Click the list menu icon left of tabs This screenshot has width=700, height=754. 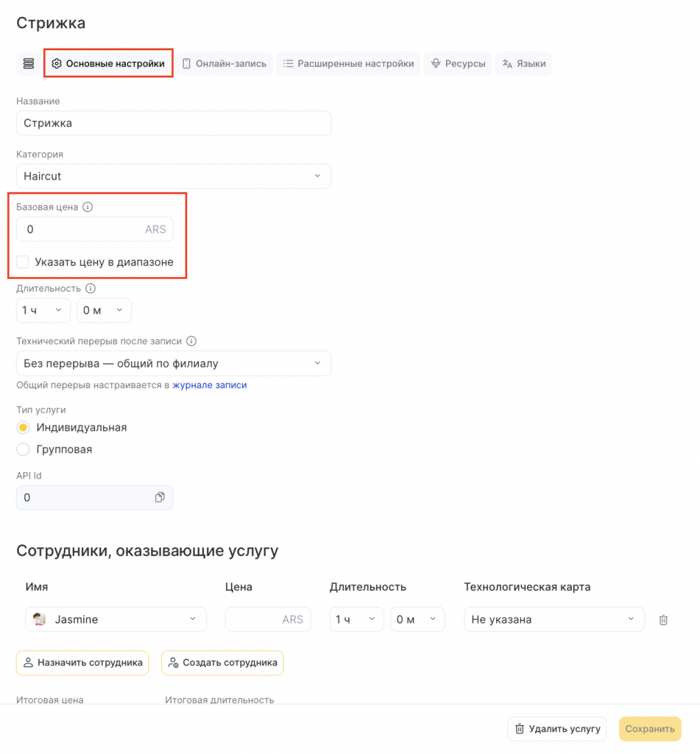tap(29, 63)
